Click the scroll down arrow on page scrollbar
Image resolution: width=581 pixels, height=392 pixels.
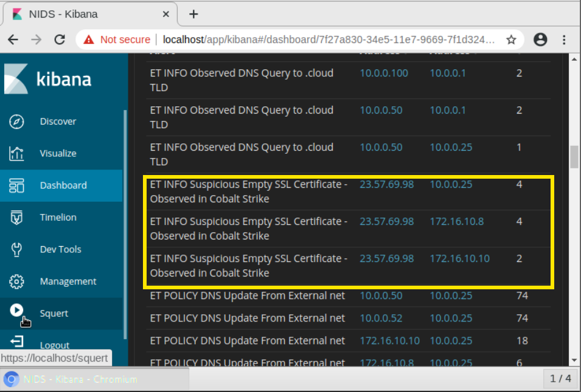(574, 360)
